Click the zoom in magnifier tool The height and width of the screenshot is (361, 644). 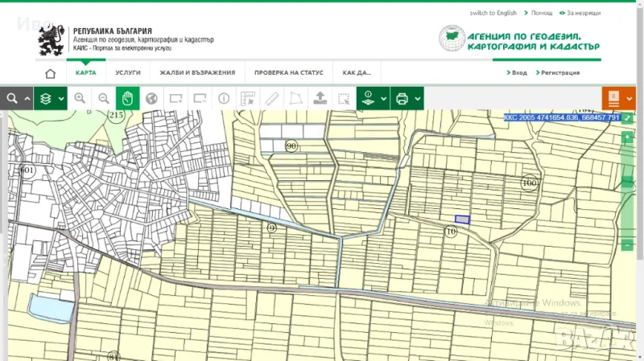[x=80, y=99]
